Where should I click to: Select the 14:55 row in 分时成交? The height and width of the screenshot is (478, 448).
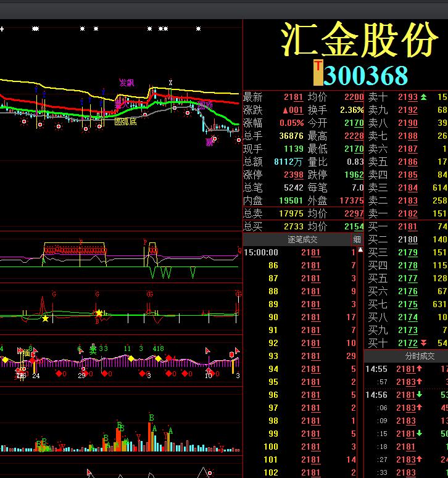[407, 369]
